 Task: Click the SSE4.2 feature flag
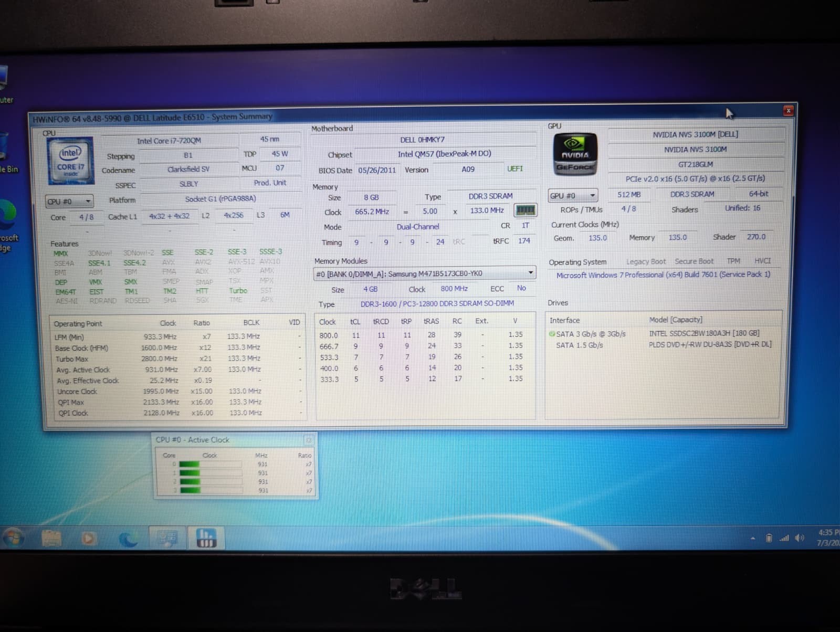point(134,262)
